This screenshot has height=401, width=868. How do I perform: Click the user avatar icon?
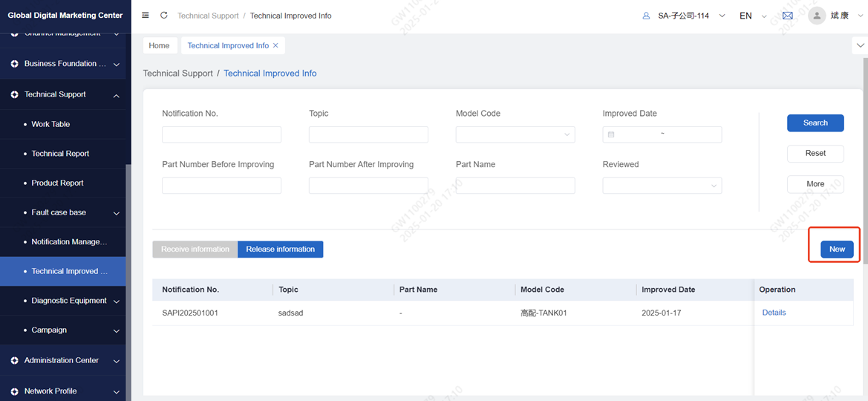click(x=817, y=16)
